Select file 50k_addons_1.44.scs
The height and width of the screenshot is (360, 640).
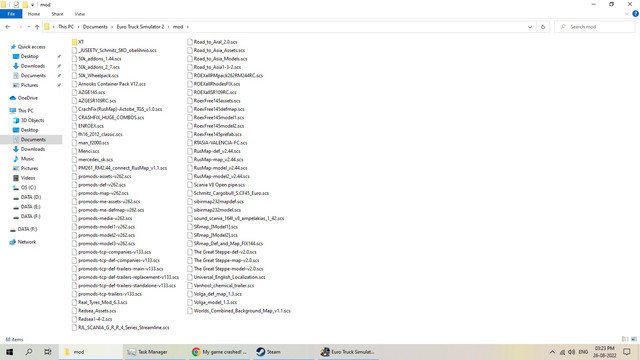click(96, 59)
